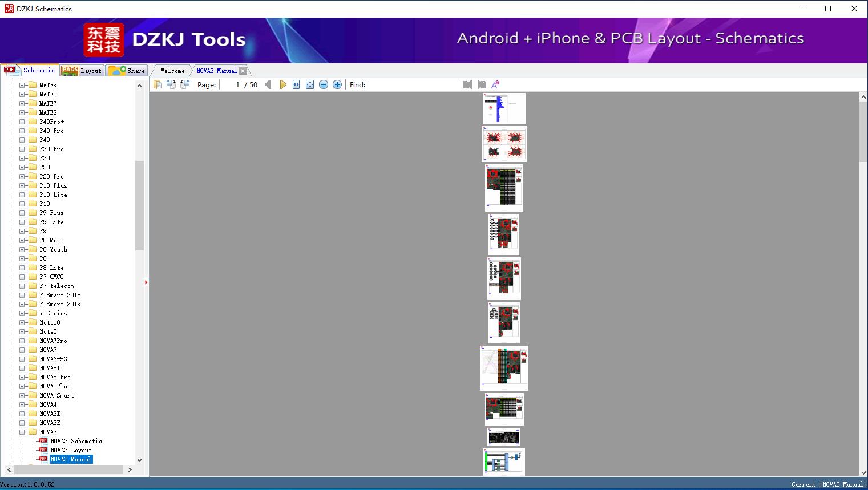
Task: Close the NOVA3 Manual tab
Action: click(243, 71)
